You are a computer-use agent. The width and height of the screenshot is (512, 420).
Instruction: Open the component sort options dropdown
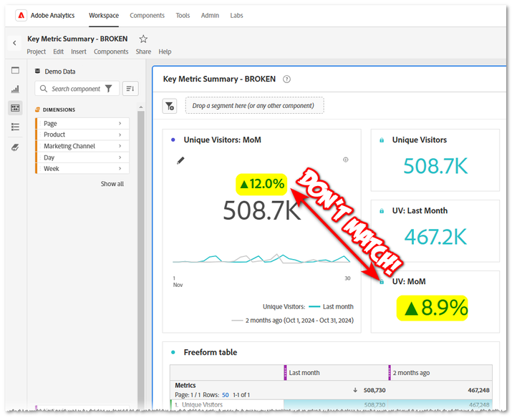(130, 89)
